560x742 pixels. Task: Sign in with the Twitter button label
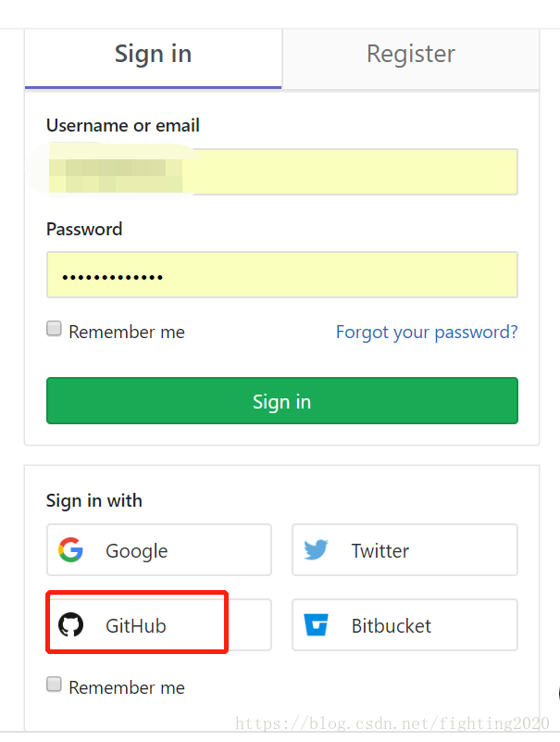pyautogui.click(x=380, y=551)
